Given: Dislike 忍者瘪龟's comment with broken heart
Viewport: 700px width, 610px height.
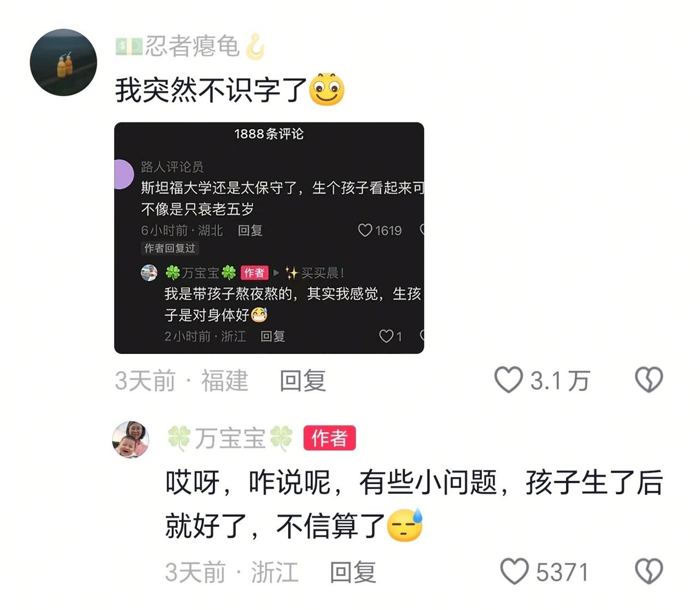Looking at the screenshot, I should [649, 380].
